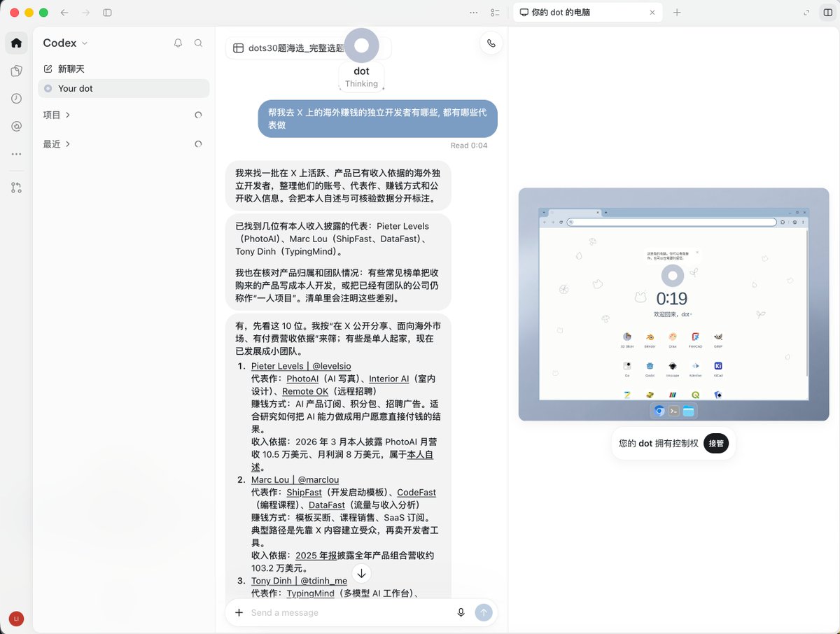Viewport: 840px width, 634px height.
Task: Open the 2025 年报 link
Action: (316, 555)
